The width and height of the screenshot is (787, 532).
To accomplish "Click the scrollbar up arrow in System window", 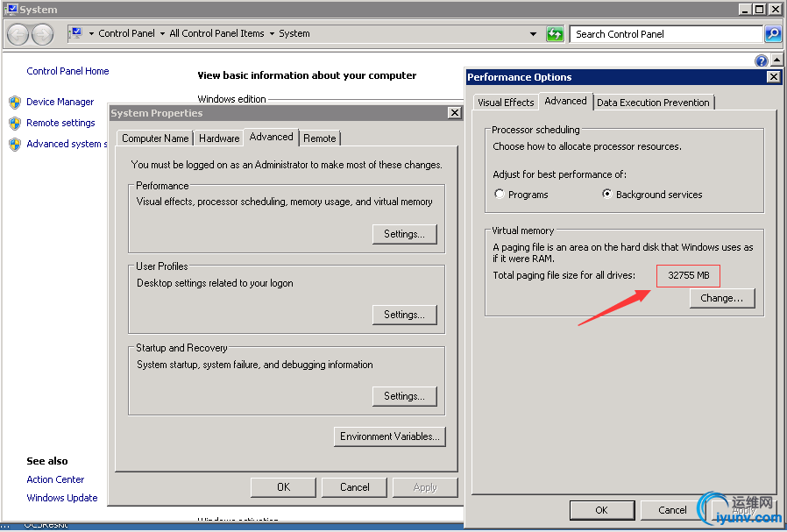I will pos(777,60).
